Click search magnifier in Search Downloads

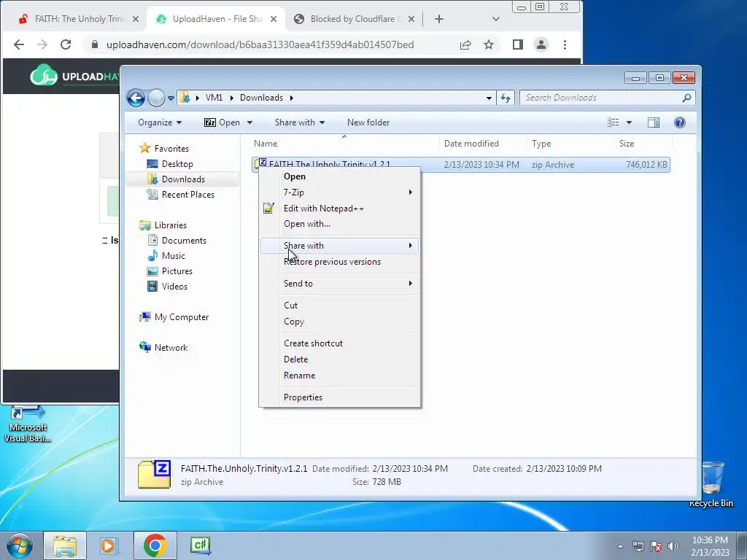[x=686, y=98]
